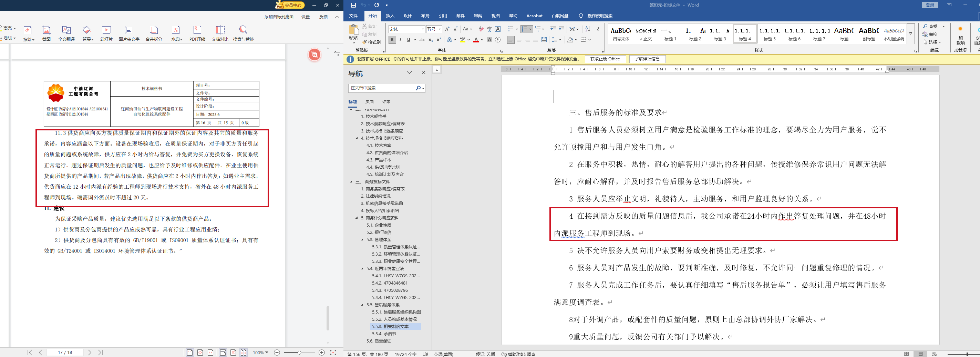Image resolution: width=980 pixels, height=357 pixels.
Task: Toggle two-page view in the PDF reader
Action: click(x=244, y=353)
